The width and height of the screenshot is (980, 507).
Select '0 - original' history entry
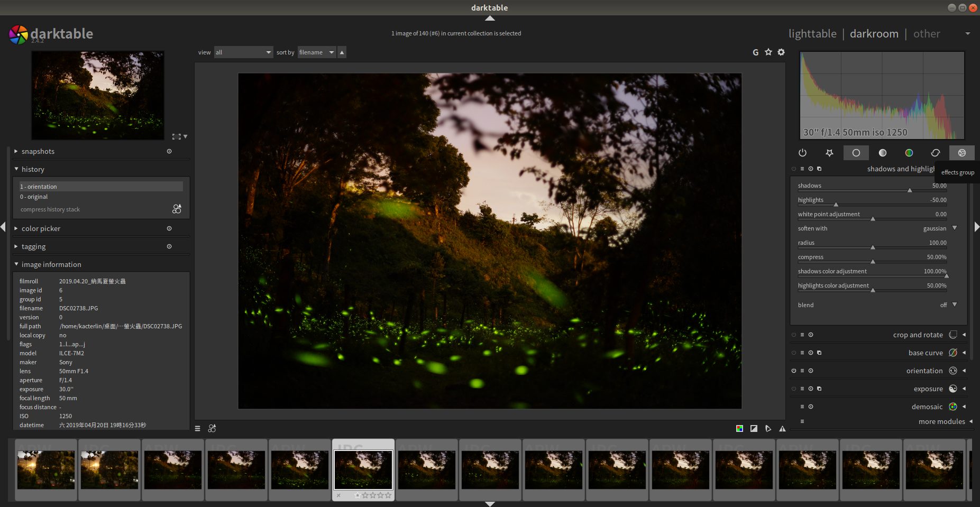click(34, 197)
